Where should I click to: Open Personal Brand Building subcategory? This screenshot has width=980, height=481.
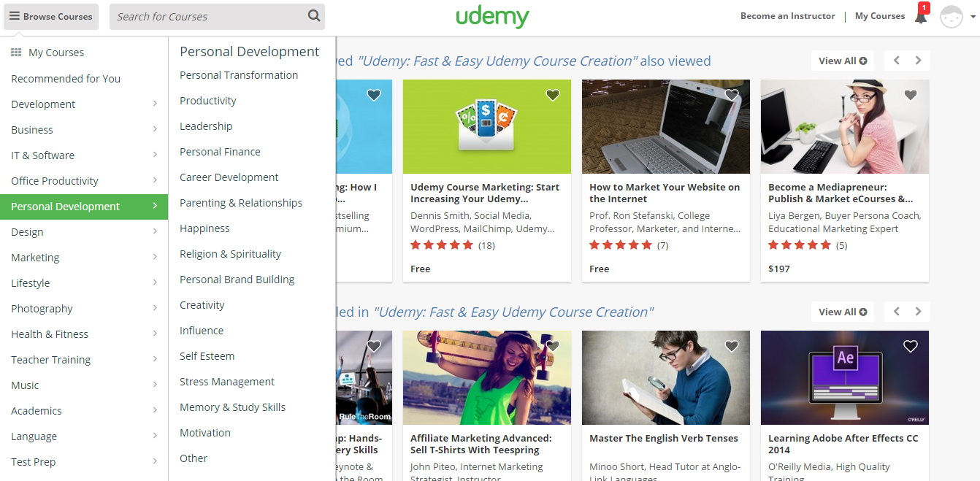[237, 280]
